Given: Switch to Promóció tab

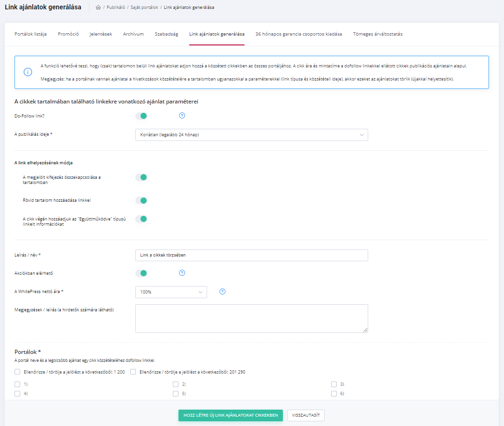Looking at the screenshot, I should tap(68, 34).
